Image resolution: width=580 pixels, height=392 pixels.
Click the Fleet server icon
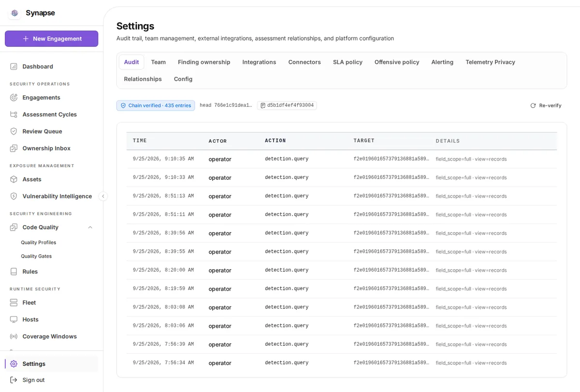(x=14, y=303)
